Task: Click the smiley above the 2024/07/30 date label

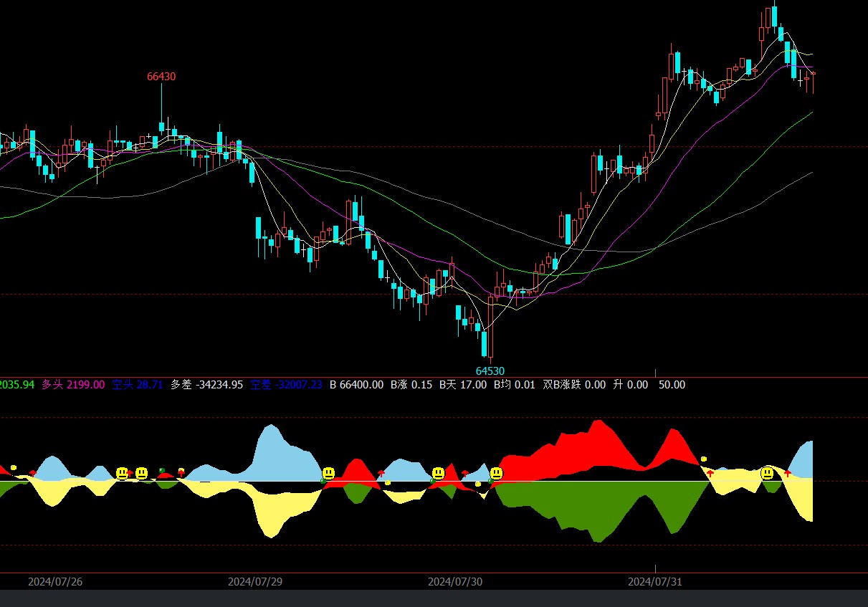Action: point(438,473)
